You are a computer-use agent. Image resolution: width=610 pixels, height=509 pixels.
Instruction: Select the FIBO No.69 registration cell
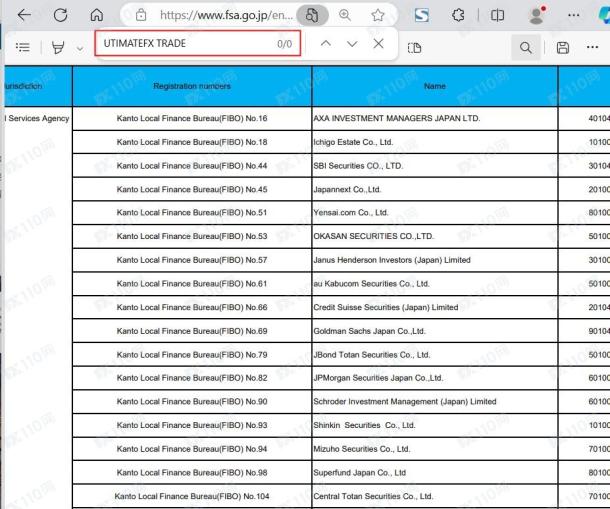(192, 331)
